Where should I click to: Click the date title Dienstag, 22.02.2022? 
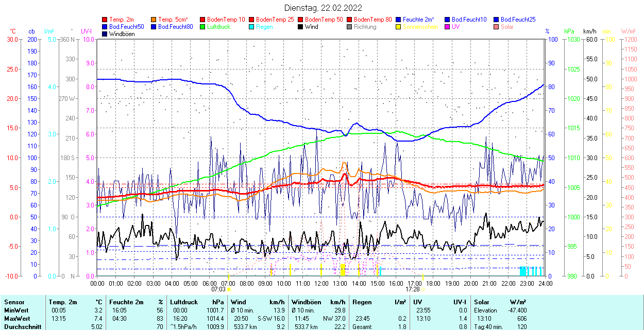(323, 8)
